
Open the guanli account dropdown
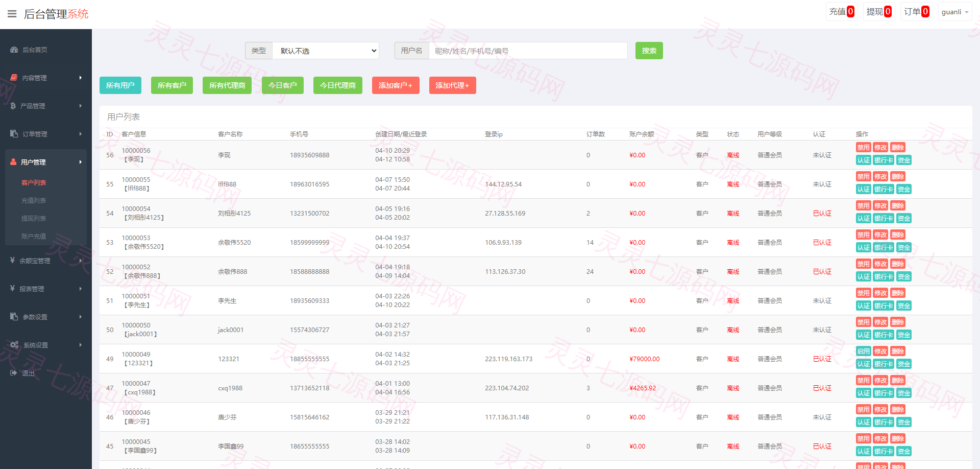tap(955, 12)
